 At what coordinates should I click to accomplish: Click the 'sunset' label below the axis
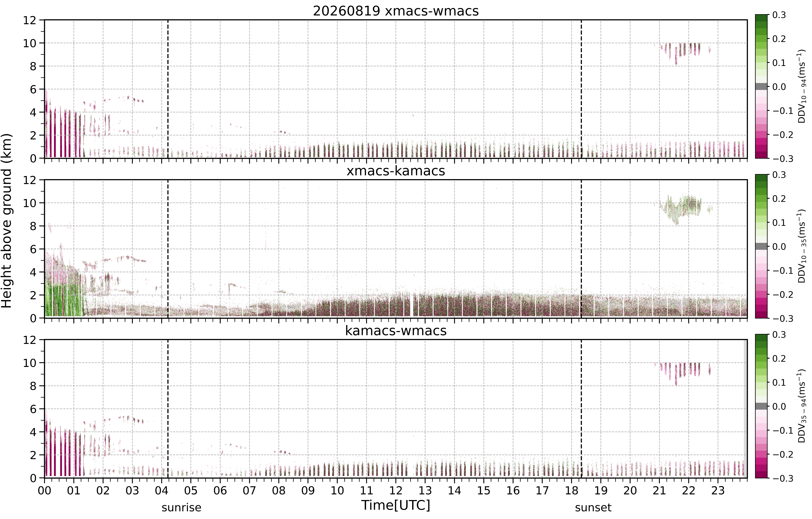coord(593,507)
